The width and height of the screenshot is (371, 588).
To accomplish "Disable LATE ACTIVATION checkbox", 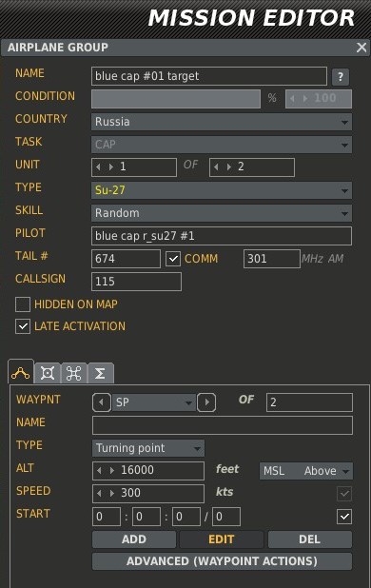I will (x=23, y=326).
